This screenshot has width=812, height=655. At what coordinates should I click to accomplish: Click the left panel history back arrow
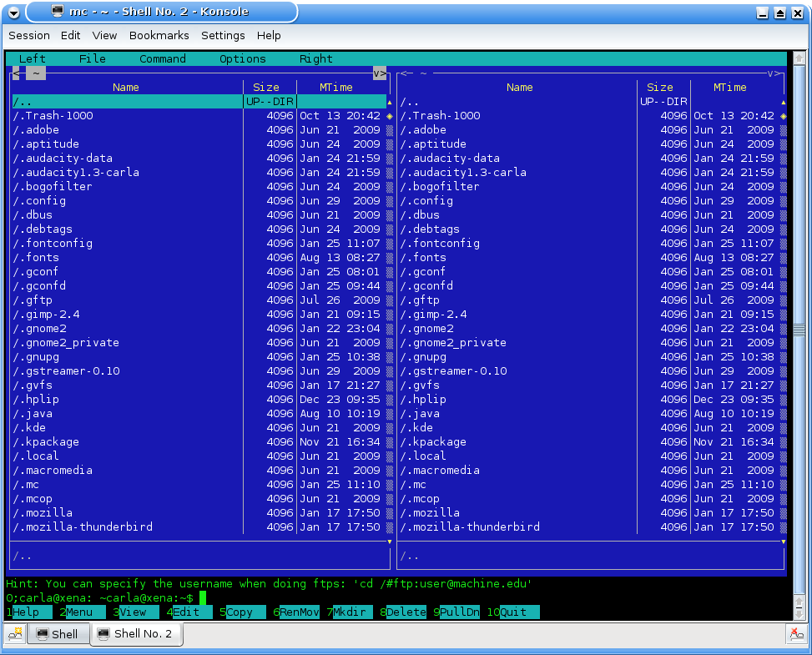16,73
